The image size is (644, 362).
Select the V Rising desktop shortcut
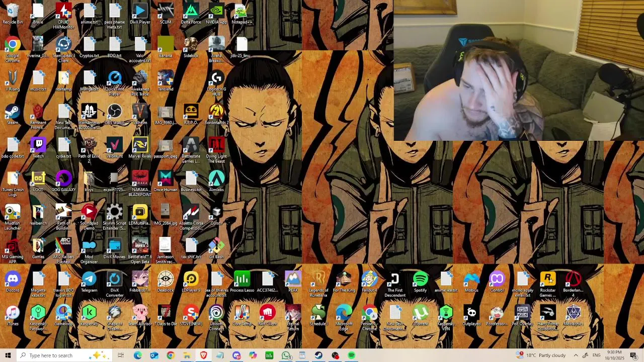[x=13, y=81]
